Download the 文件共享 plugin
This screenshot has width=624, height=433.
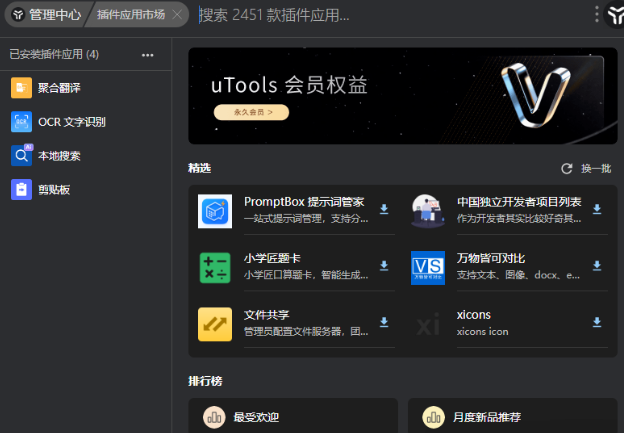(x=384, y=322)
